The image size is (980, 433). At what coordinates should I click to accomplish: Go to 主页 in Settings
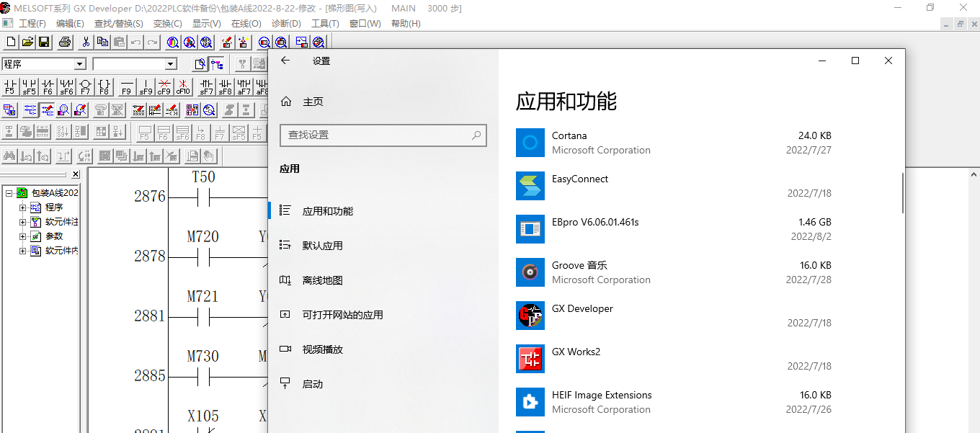coord(313,102)
